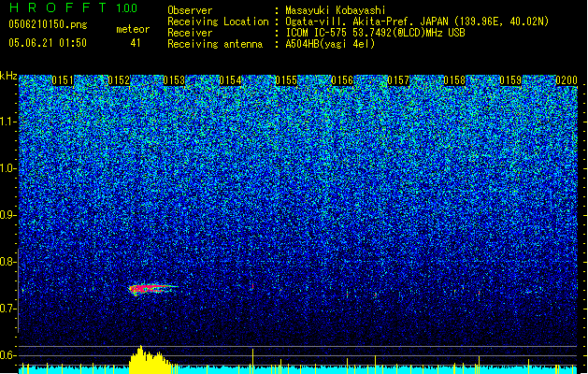Click the meteor count label

pos(133,29)
